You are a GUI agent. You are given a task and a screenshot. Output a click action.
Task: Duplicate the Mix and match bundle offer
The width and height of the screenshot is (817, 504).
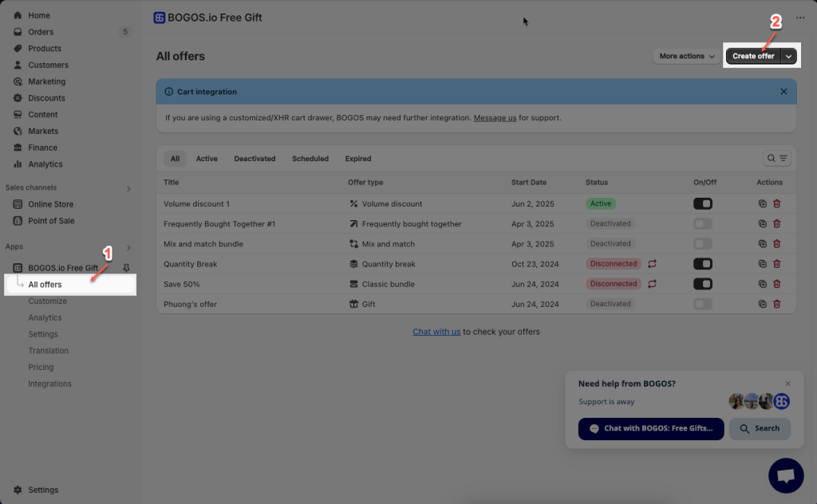coord(762,244)
